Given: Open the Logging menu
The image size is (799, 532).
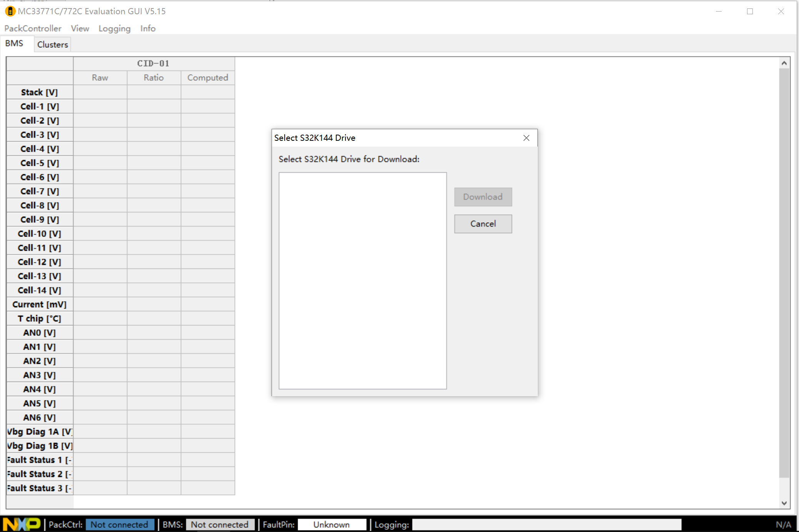Looking at the screenshot, I should pos(114,28).
